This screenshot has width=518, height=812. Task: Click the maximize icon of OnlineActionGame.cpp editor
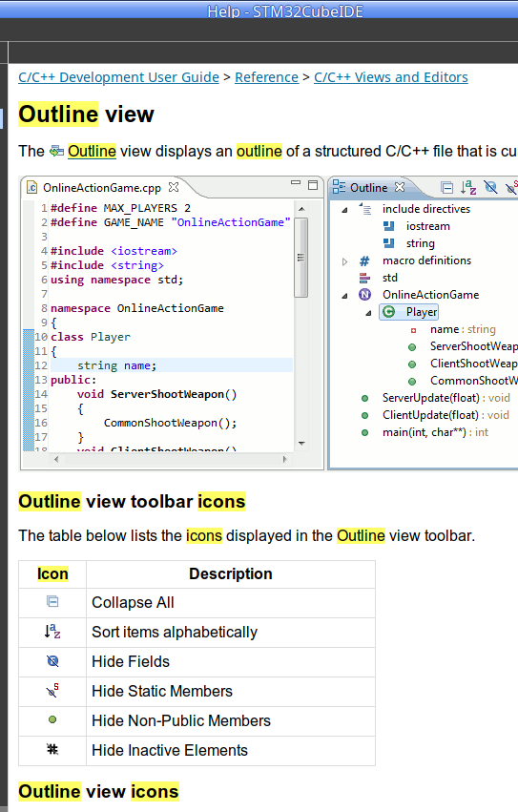point(313,185)
